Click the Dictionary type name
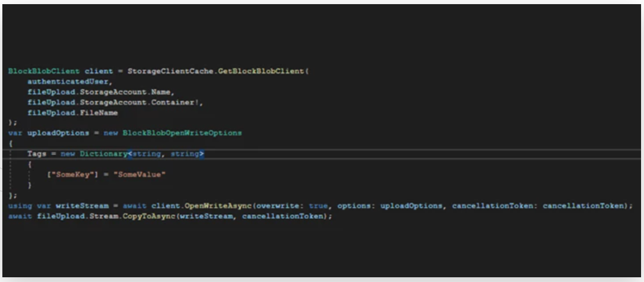Viewport: 644px width, 282px height. [103, 154]
